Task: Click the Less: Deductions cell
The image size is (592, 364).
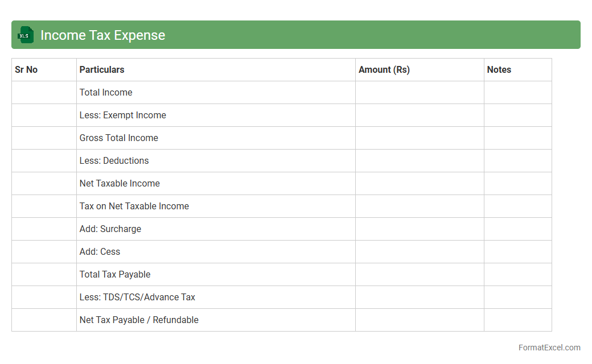Action: tap(114, 161)
